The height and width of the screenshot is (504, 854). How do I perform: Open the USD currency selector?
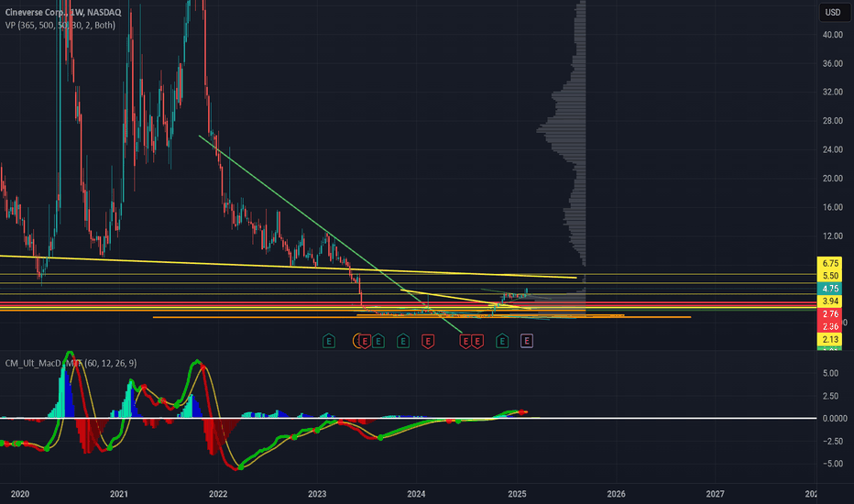(833, 12)
